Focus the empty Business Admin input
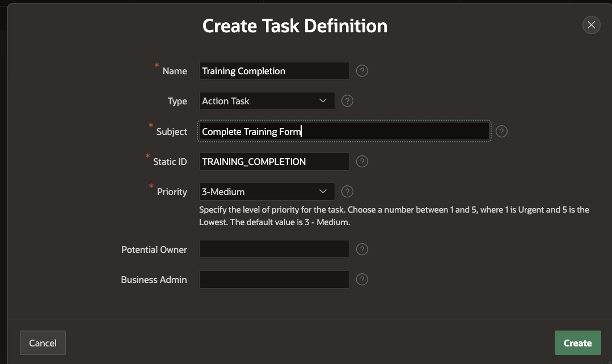 [274, 280]
